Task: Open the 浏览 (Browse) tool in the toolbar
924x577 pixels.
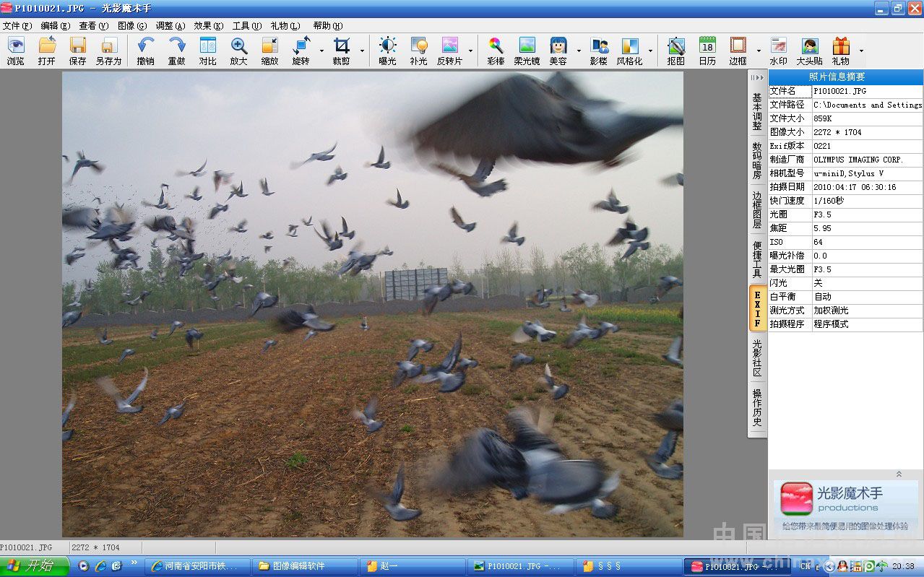Action: [x=15, y=51]
